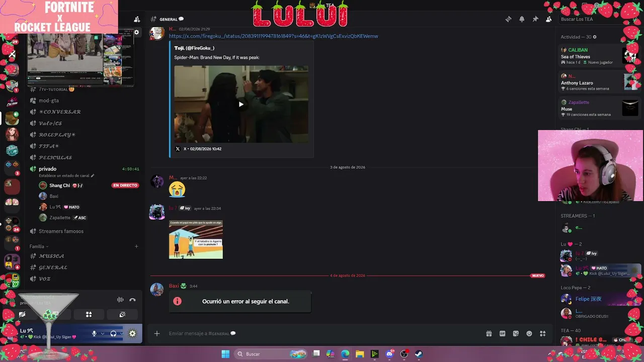Open the GIF picker
This screenshot has width=644, height=362.
pos(502,333)
